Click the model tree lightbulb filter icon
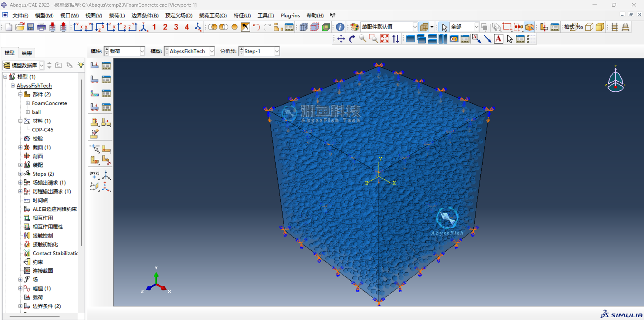Screen dimensions: 644x320 (81, 65)
